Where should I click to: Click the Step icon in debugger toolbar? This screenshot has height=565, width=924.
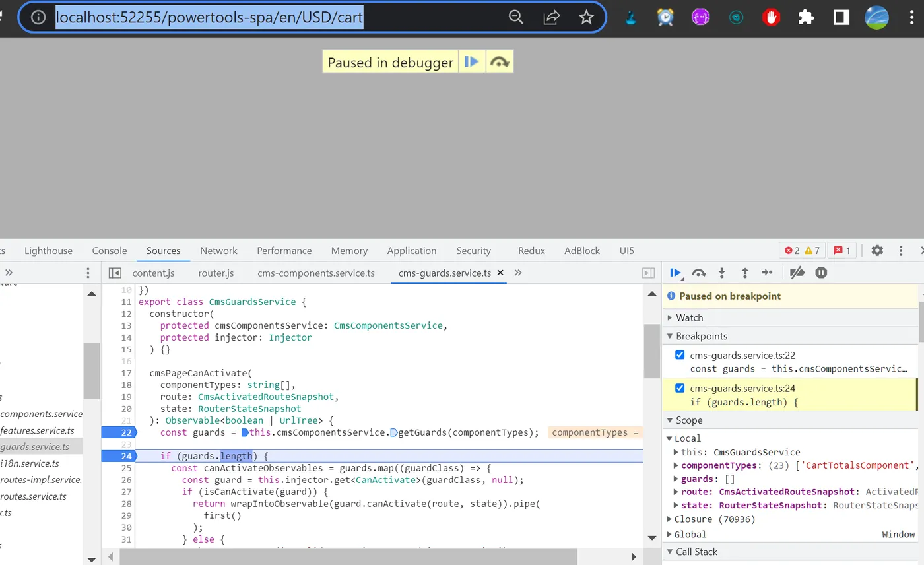click(x=767, y=273)
